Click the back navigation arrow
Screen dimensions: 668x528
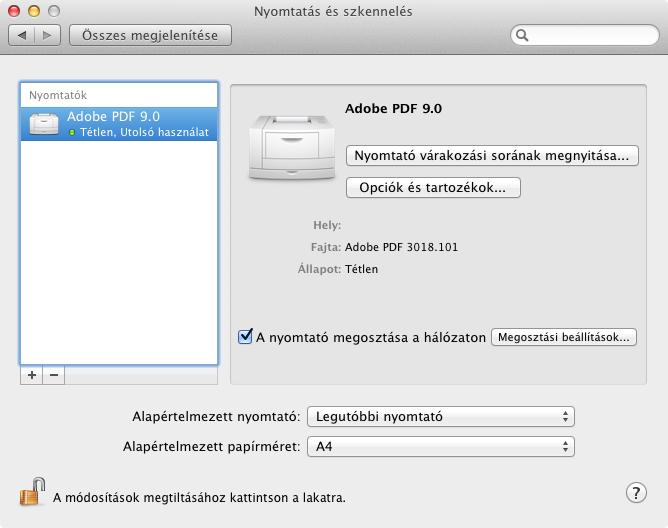pyautogui.click(x=21, y=35)
